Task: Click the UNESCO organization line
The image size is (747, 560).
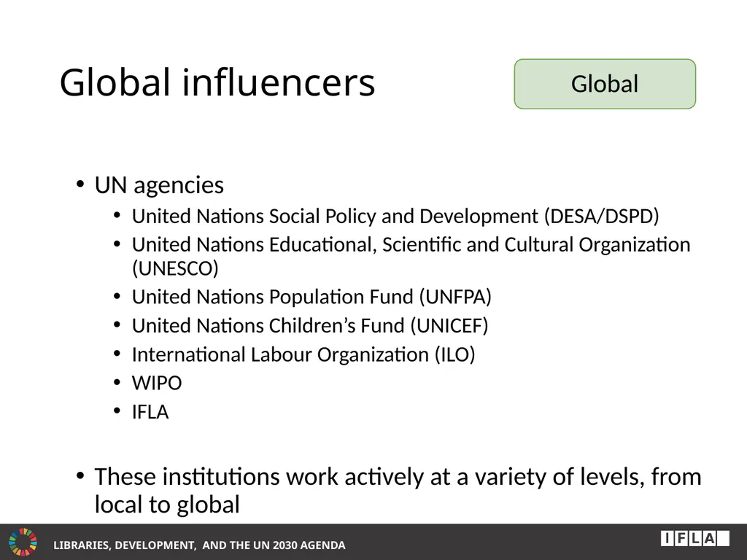Action: point(411,256)
